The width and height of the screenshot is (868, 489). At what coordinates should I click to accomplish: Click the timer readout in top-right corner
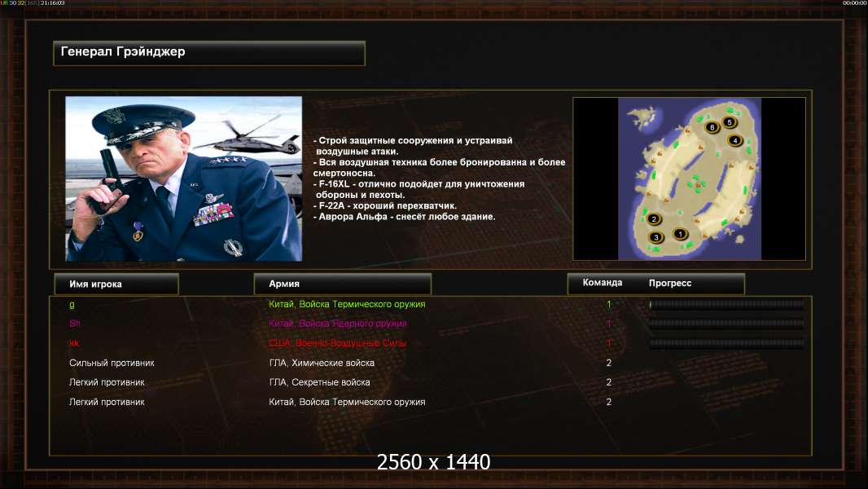854,3
